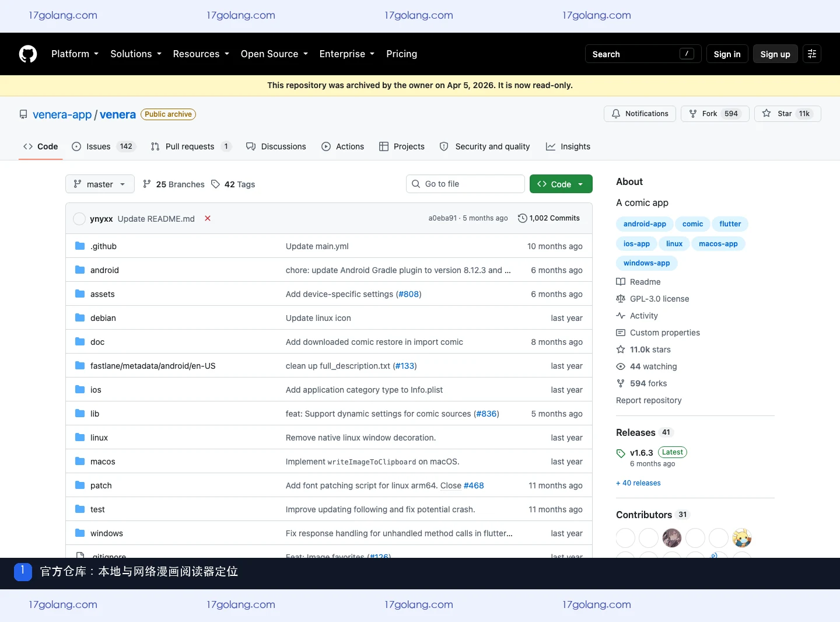Open the GitHub home logo
The width and height of the screenshot is (840, 622).
coord(28,54)
